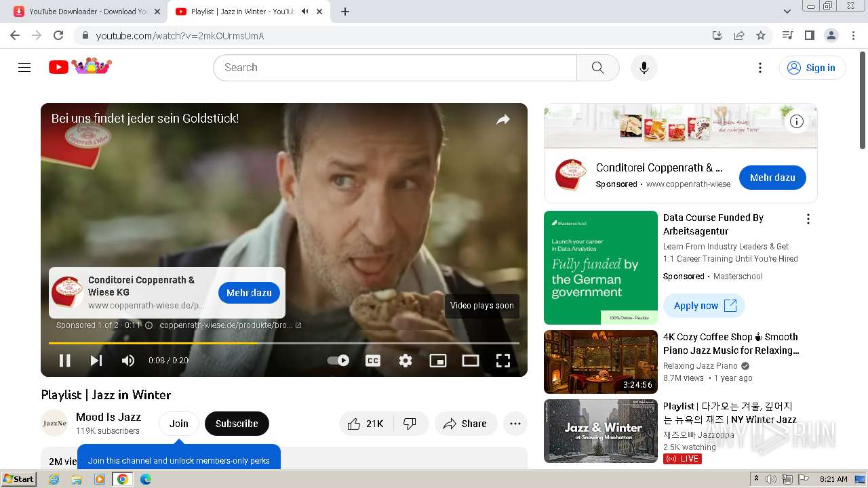Launch Internet Explorer from taskbar
The height and width of the screenshot is (488, 868).
[x=54, y=479]
